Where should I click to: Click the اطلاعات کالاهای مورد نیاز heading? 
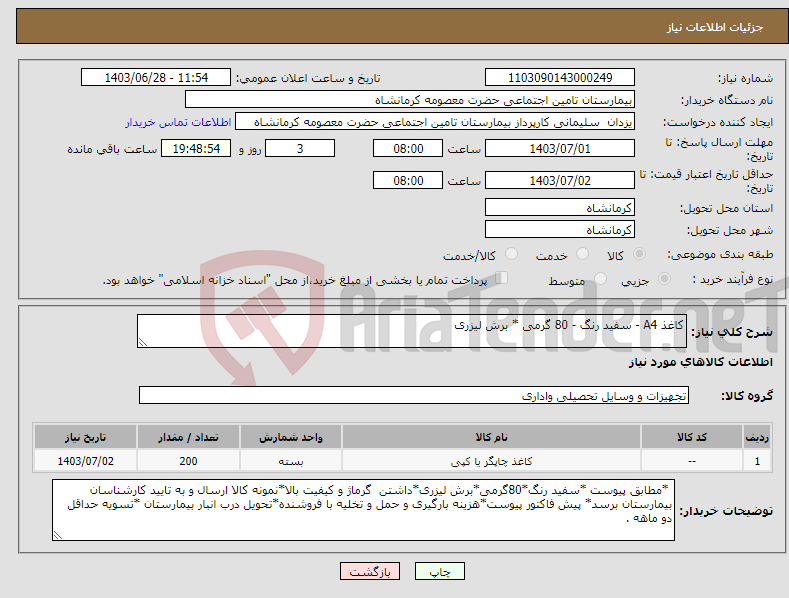point(700,362)
